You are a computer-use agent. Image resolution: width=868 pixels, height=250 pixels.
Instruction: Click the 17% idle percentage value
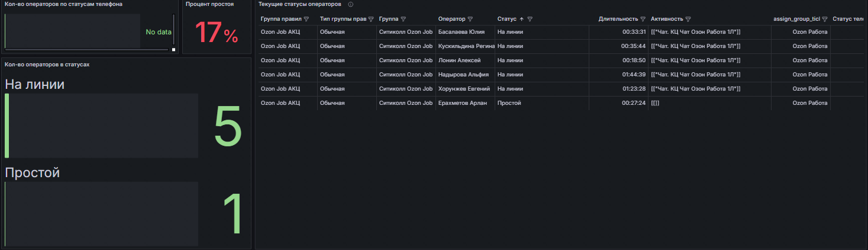click(217, 33)
